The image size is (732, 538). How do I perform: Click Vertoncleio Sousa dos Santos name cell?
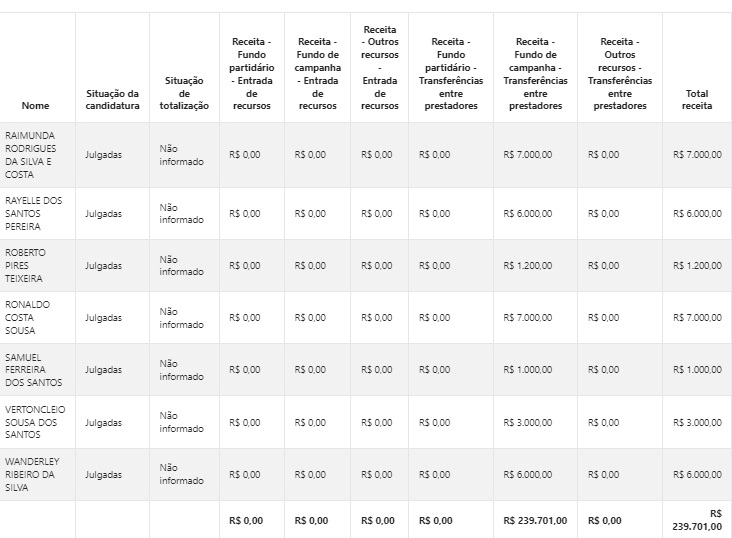35,422
